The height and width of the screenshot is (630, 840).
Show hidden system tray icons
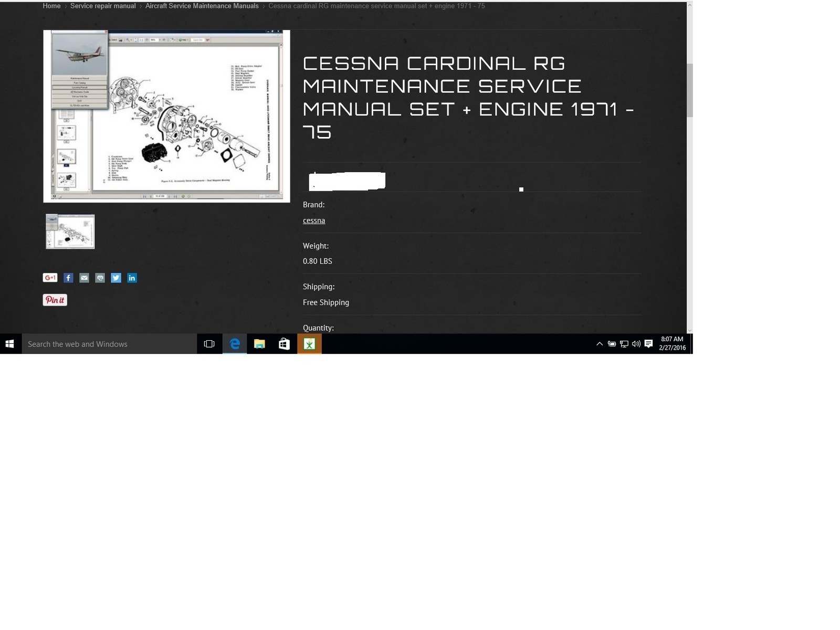tap(600, 344)
